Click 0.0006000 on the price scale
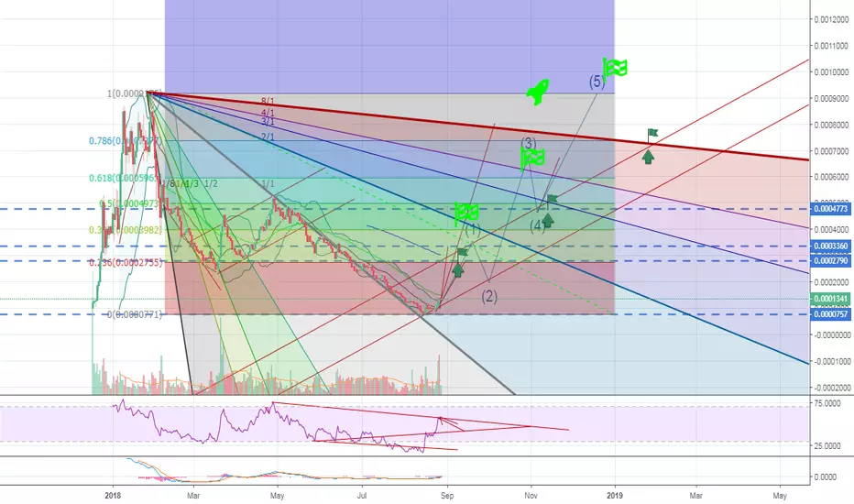This screenshot has height=504, width=854. 831,177
